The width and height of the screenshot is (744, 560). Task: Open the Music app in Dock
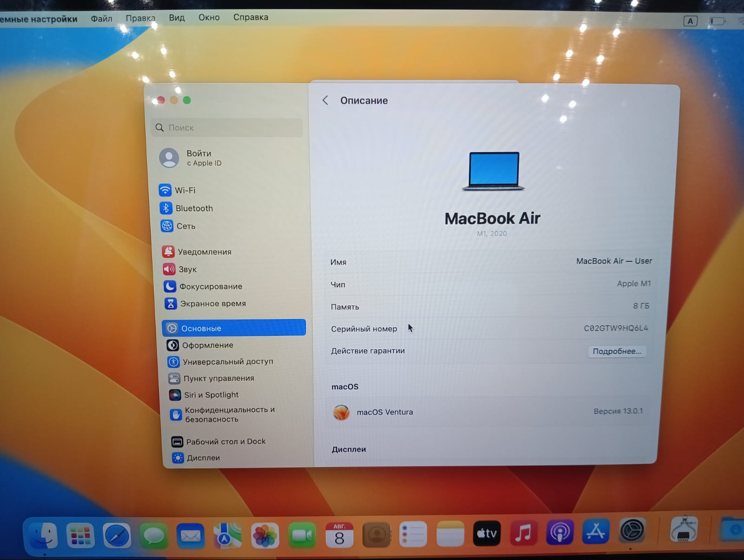pyautogui.click(x=523, y=533)
